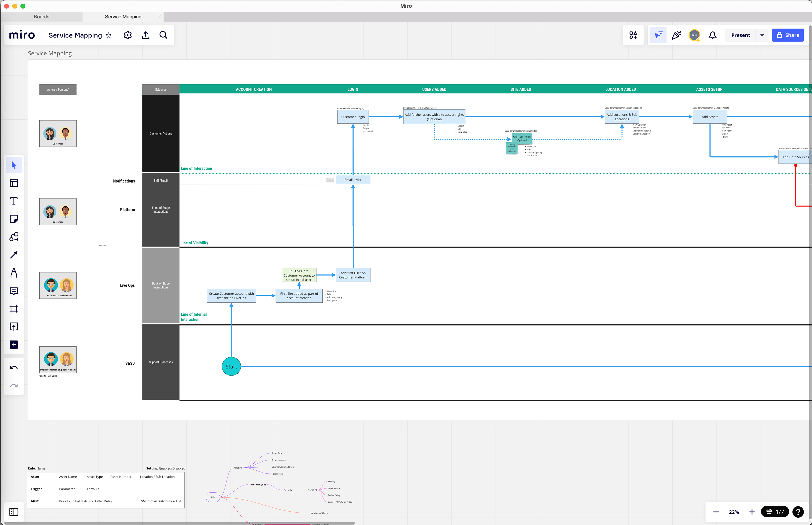Select the Connection line arrow tool
Viewport: 812px width, 525px height.
tap(14, 255)
